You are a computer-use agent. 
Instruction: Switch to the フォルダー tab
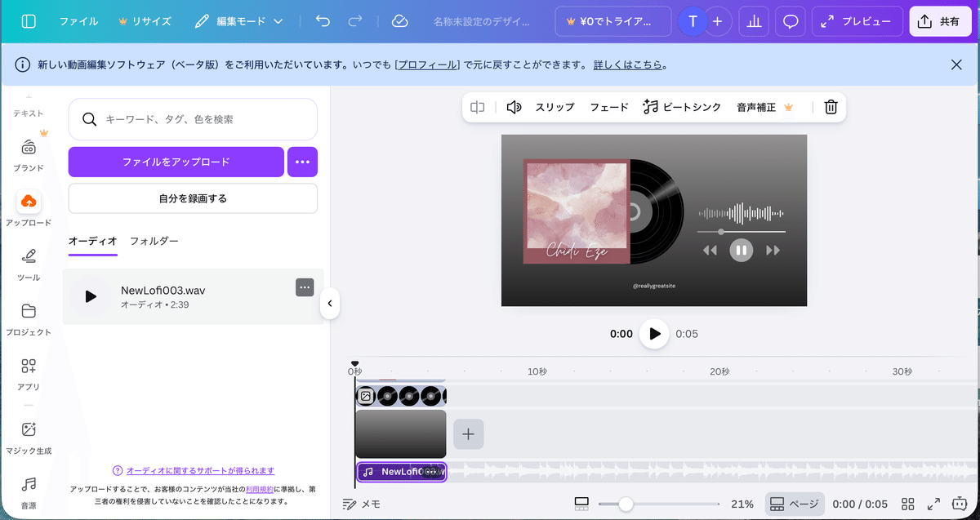(154, 241)
